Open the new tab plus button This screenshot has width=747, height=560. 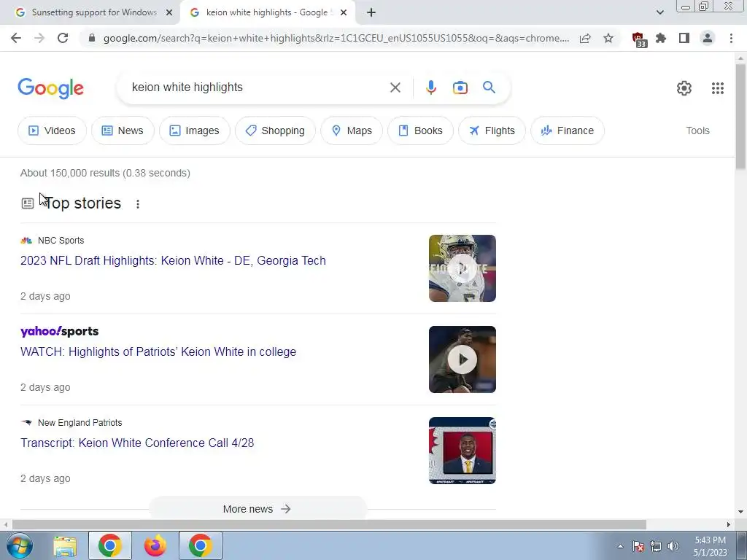[371, 13]
